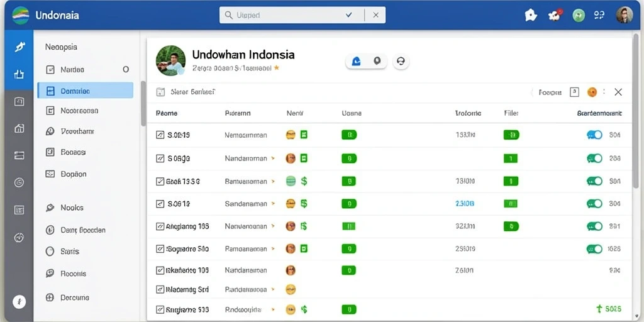Open the top bar house-shaped notification icon
This screenshot has height=322, width=644.
[x=531, y=16]
